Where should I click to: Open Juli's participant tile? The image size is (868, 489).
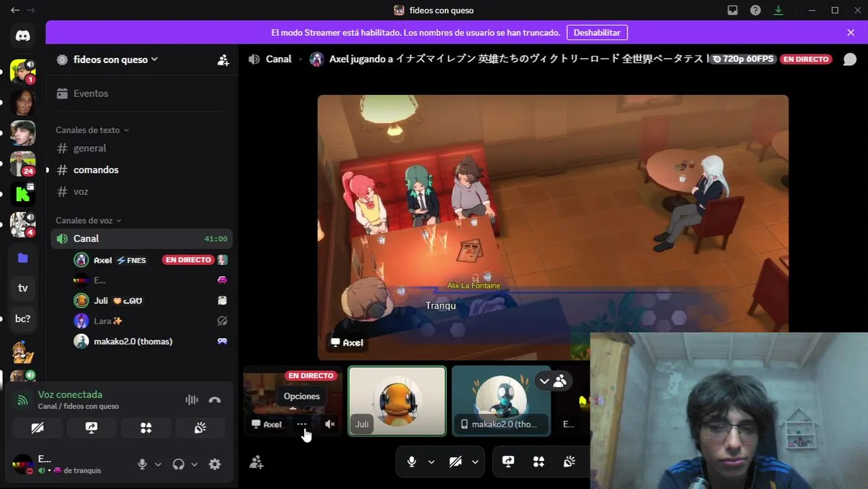click(x=397, y=401)
